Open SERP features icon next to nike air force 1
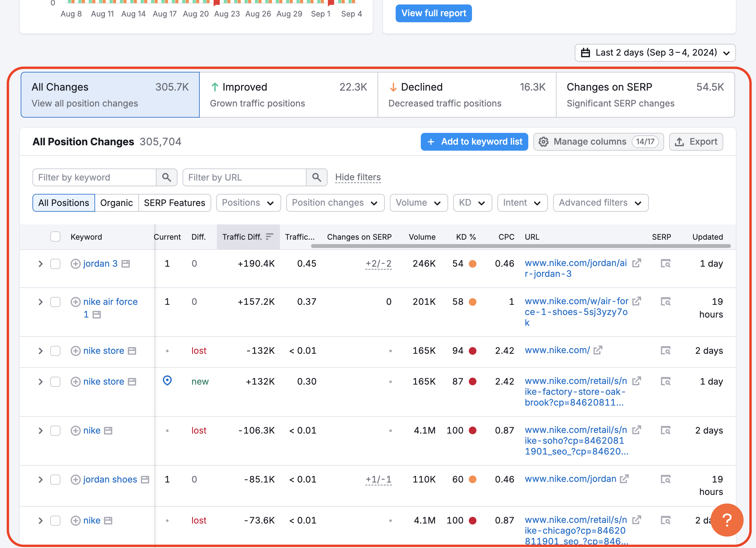The width and height of the screenshot is (756, 548). pyautogui.click(x=97, y=315)
